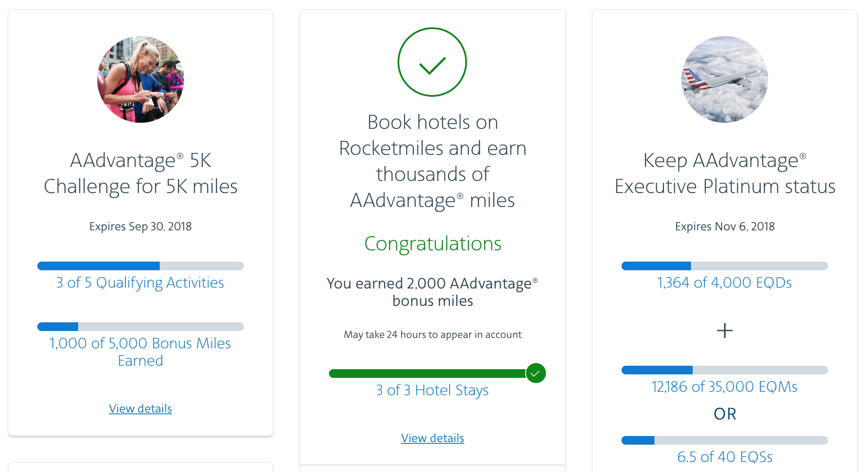Viewport: 868px width, 472px height.
Task: Click the 3 of 5 Qualifying Activities progress bar
Action: coord(141,266)
